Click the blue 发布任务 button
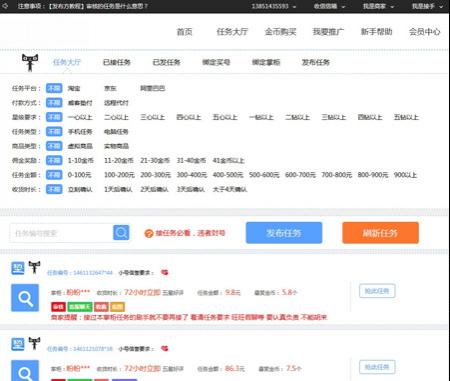Image resolution: width=450 pixels, height=381 pixels. click(284, 233)
